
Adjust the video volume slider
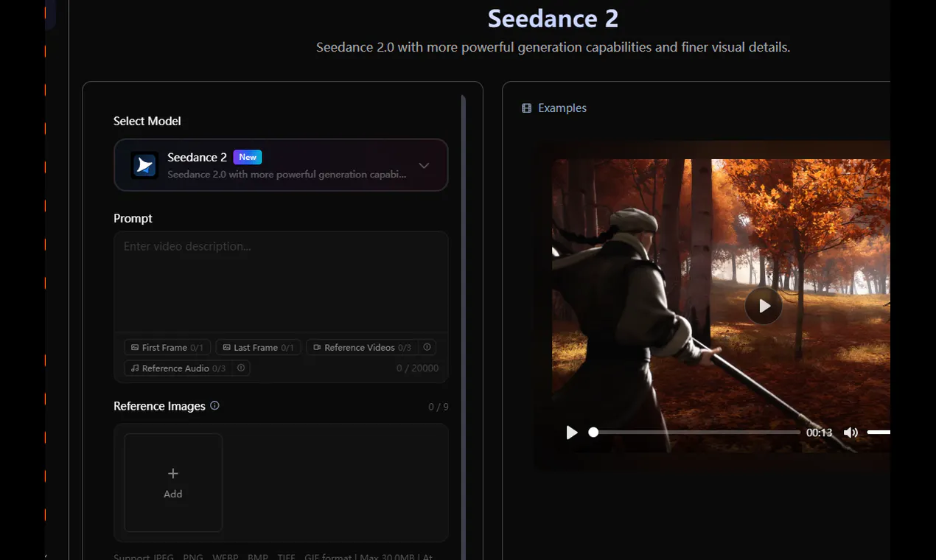click(879, 433)
